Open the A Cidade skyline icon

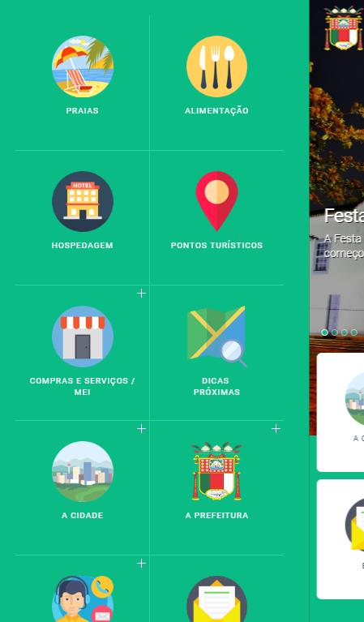click(83, 472)
